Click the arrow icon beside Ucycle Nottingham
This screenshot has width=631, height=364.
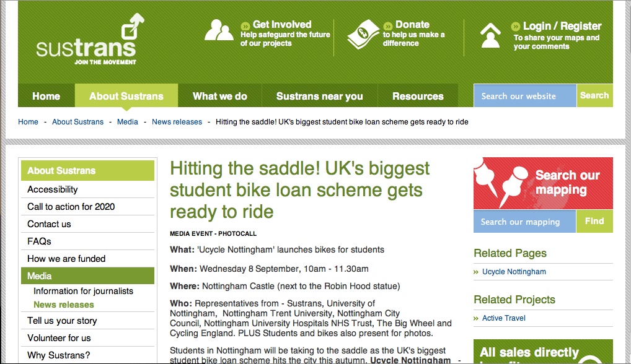[x=475, y=272]
